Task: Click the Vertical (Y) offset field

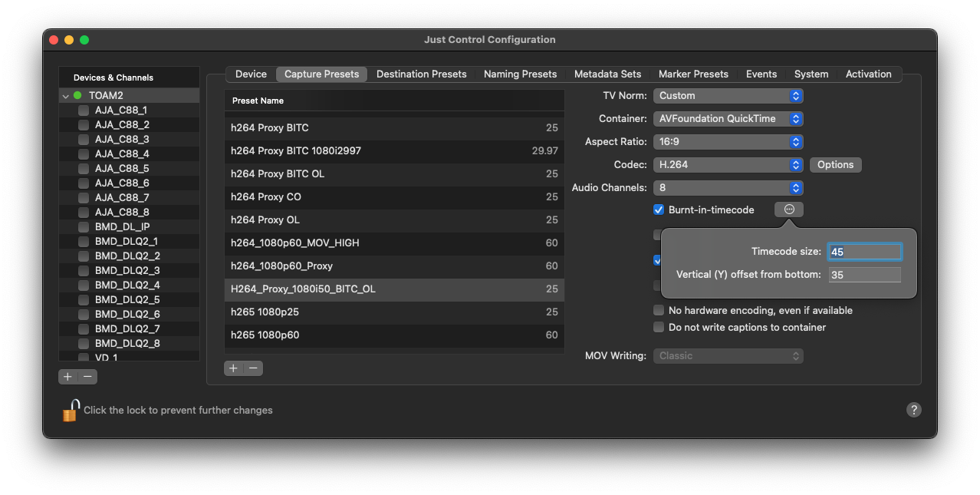Action: [x=864, y=275]
